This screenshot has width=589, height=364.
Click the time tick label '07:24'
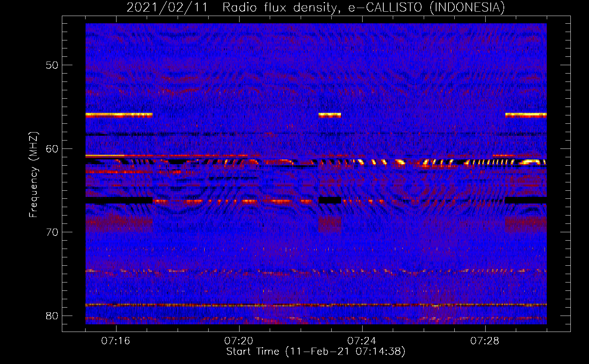pyautogui.click(x=362, y=341)
